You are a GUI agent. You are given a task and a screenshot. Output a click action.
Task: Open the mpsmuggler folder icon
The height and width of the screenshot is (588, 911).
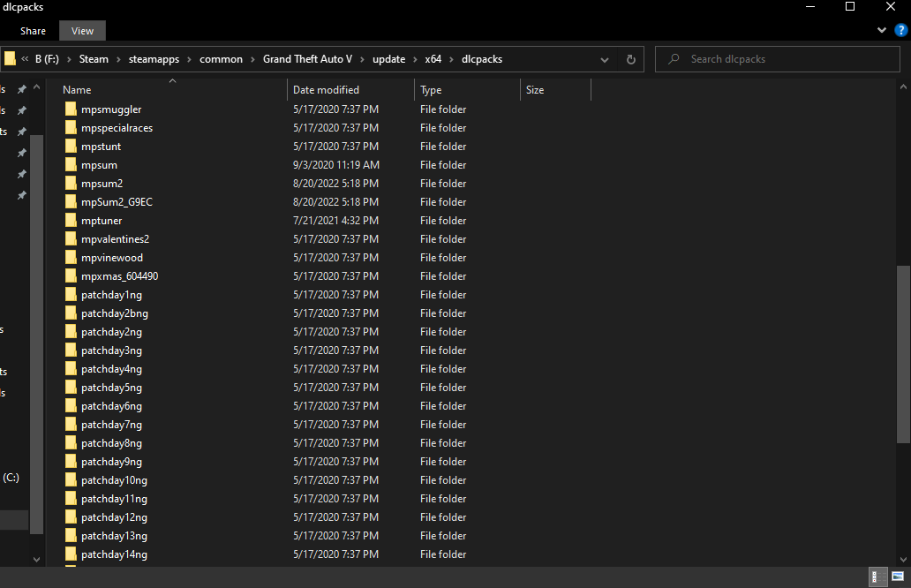coord(71,109)
